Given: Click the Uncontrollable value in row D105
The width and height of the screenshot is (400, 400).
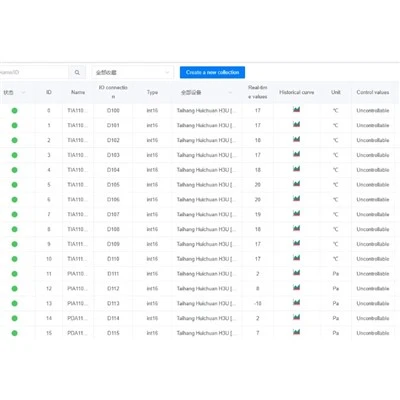Looking at the screenshot, I should tap(373, 185).
